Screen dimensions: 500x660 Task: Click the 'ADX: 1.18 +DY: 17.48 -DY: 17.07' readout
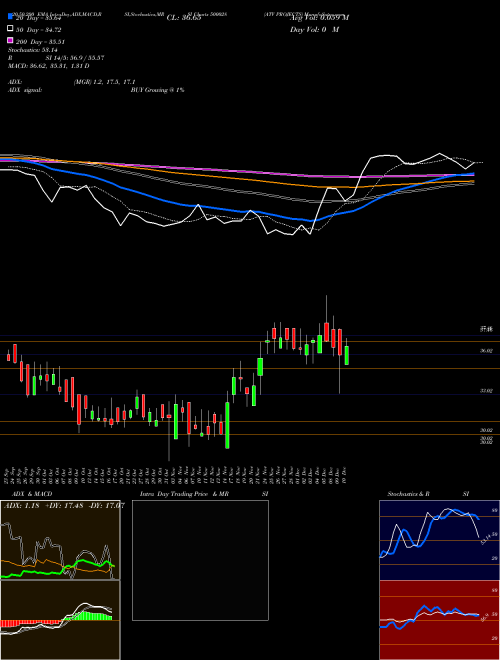point(64,505)
